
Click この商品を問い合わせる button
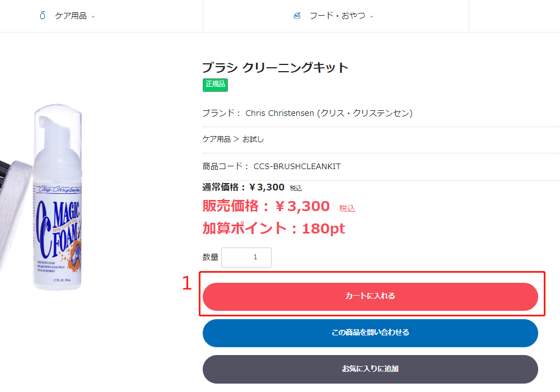coord(370,333)
